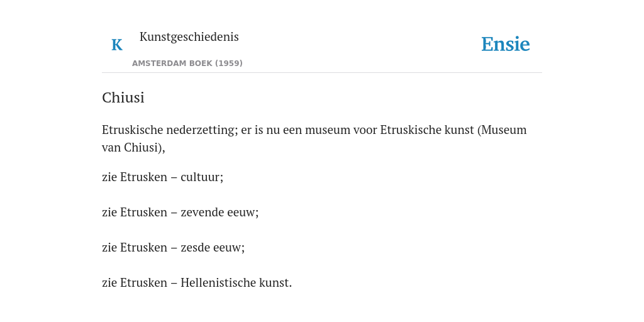Image resolution: width=644 pixels, height=322 pixels.
Task: Follow the 'zie Etrusken – cultuur' reference
Action: pyautogui.click(x=163, y=177)
